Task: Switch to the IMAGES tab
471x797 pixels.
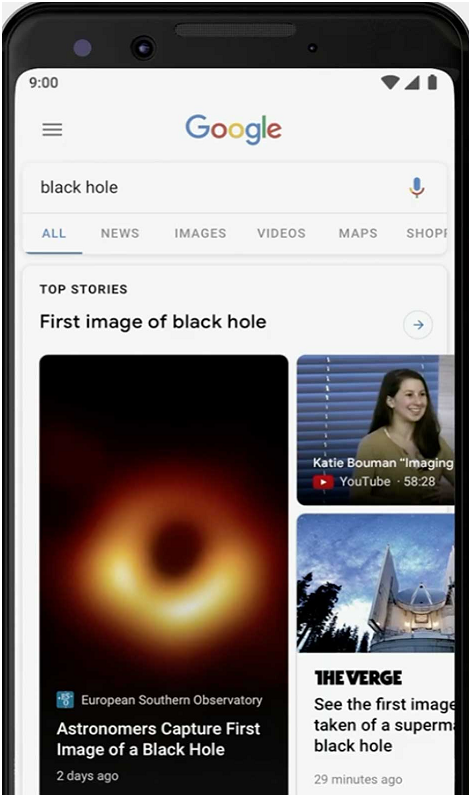Action: coord(200,233)
